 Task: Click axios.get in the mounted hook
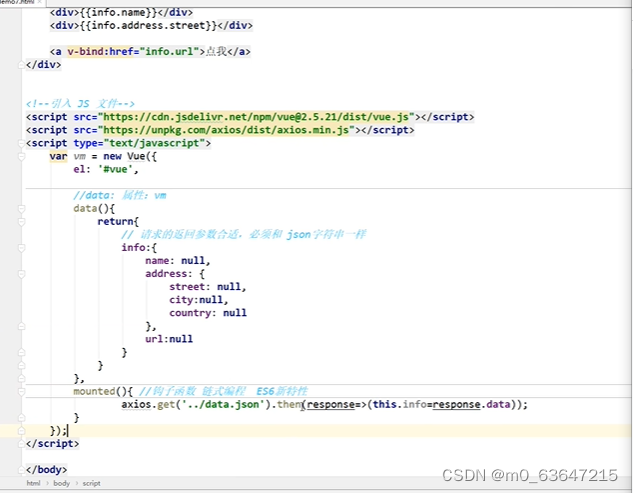click(x=148, y=404)
